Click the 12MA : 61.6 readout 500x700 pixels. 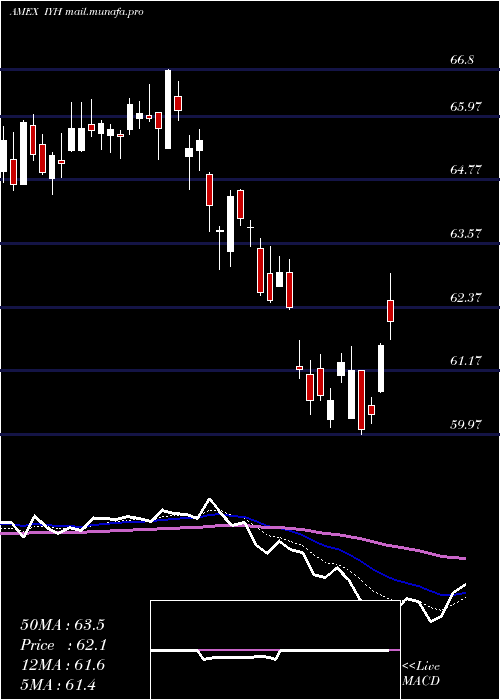point(62,665)
